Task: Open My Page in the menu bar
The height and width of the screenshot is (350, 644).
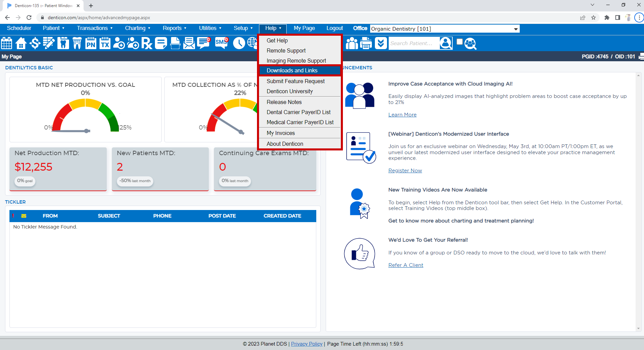Action: click(x=304, y=28)
